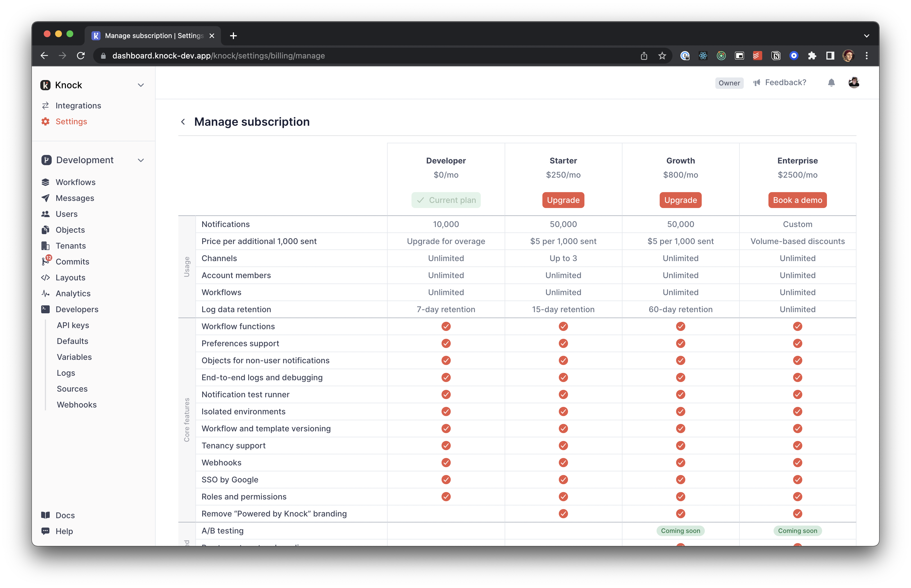Click the Users sidebar icon
911x588 pixels.
(45, 214)
